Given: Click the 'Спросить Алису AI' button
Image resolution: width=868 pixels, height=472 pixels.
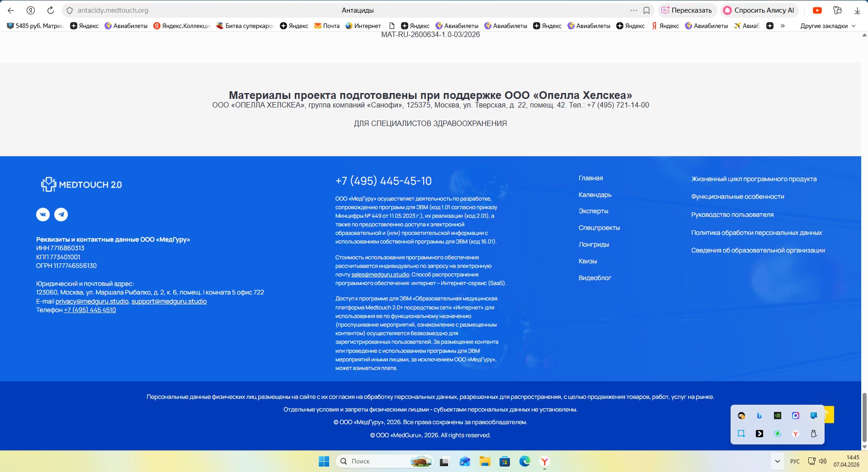Looking at the screenshot, I should (x=759, y=10).
